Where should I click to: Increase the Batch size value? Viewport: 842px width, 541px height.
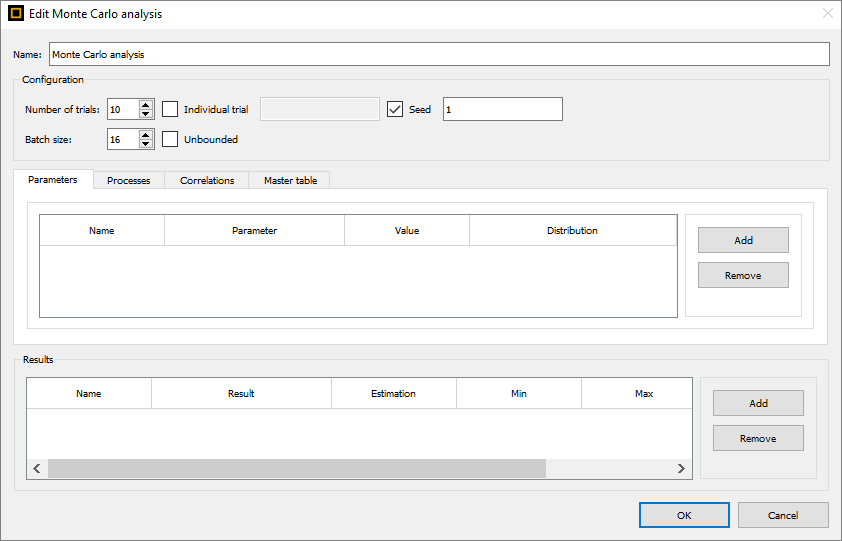tap(146, 135)
